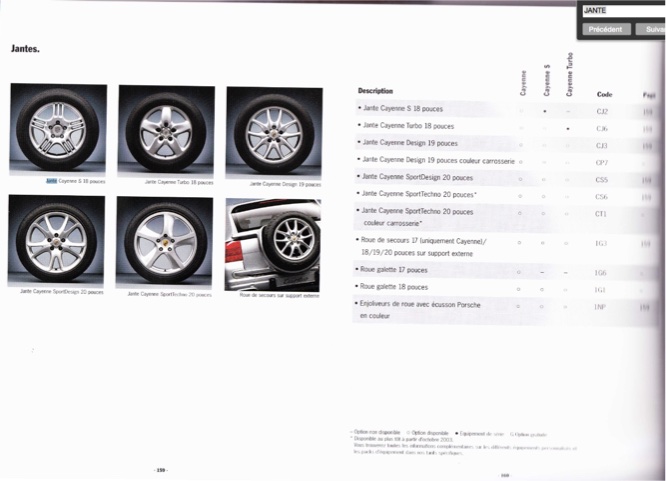Click the Jante Cayenne Turbo 18 pouces wheel photo
666x481 pixels.
click(166, 131)
